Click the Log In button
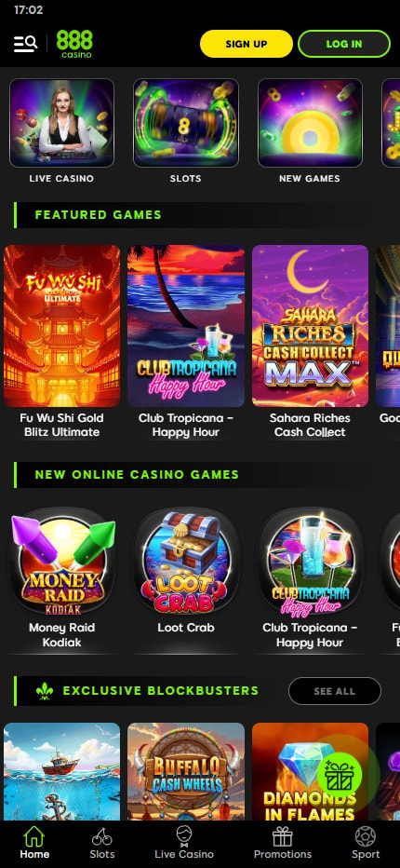This screenshot has width=400, height=868. 344,44
